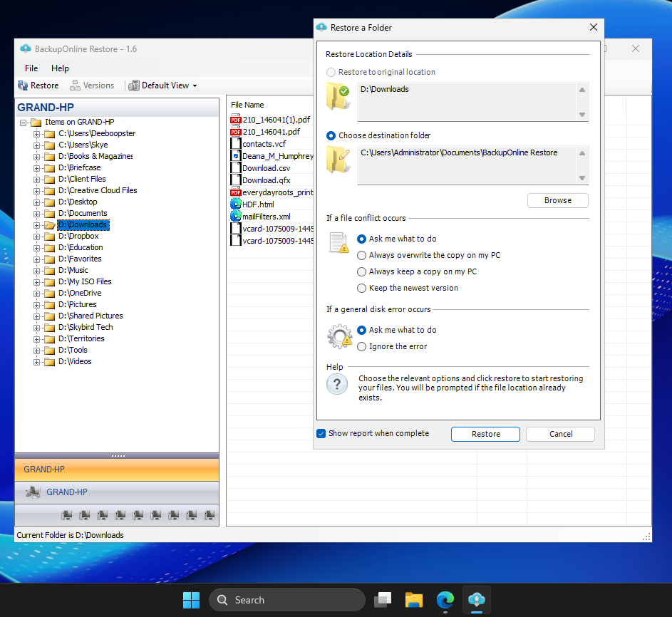This screenshot has height=617, width=672.
Task: Click the Default View toolbar icon
Action: coord(134,85)
